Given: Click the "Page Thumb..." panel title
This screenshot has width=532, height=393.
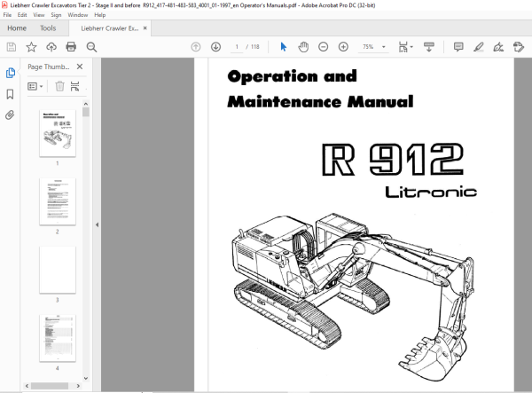Looking at the screenshot, I should pyautogui.click(x=49, y=67).
